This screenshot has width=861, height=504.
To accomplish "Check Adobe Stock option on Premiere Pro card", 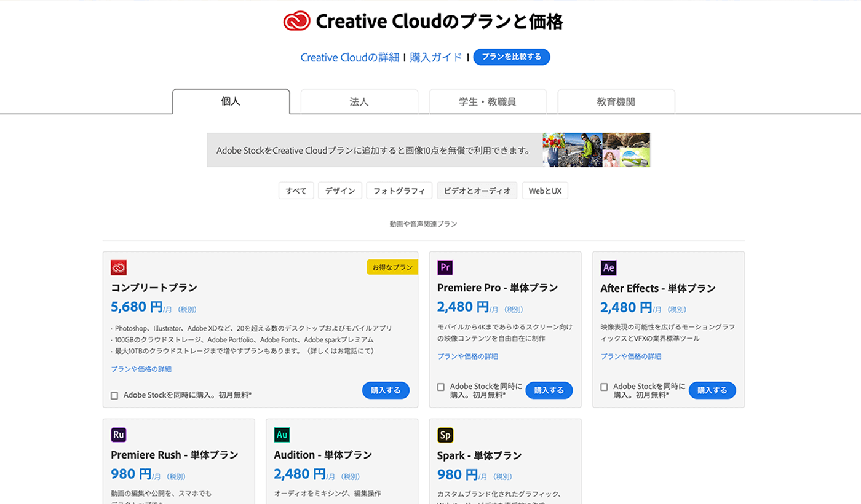I will [441, 387].
